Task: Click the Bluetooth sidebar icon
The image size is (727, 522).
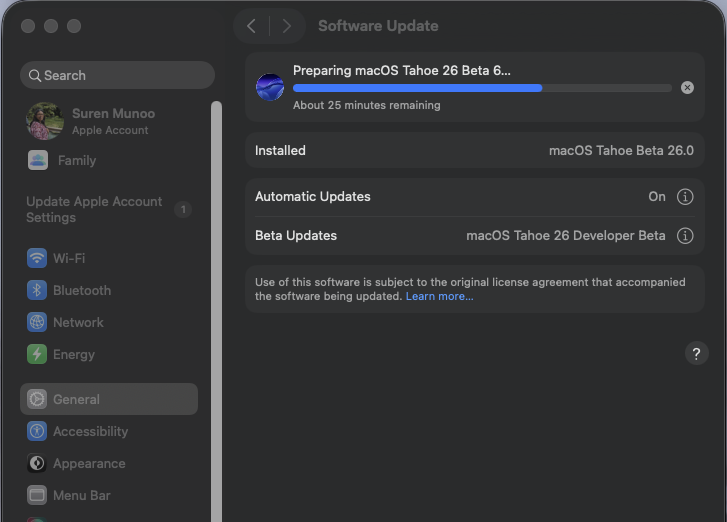Action: click(x=37, y=290)
